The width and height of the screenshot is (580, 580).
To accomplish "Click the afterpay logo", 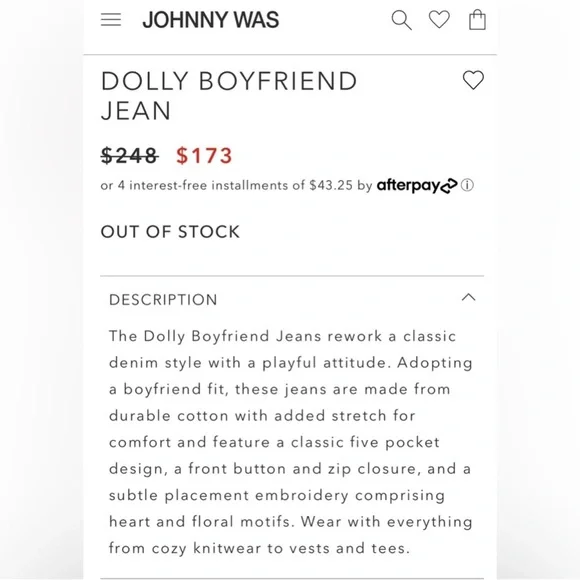I will (x=417, y=185).
